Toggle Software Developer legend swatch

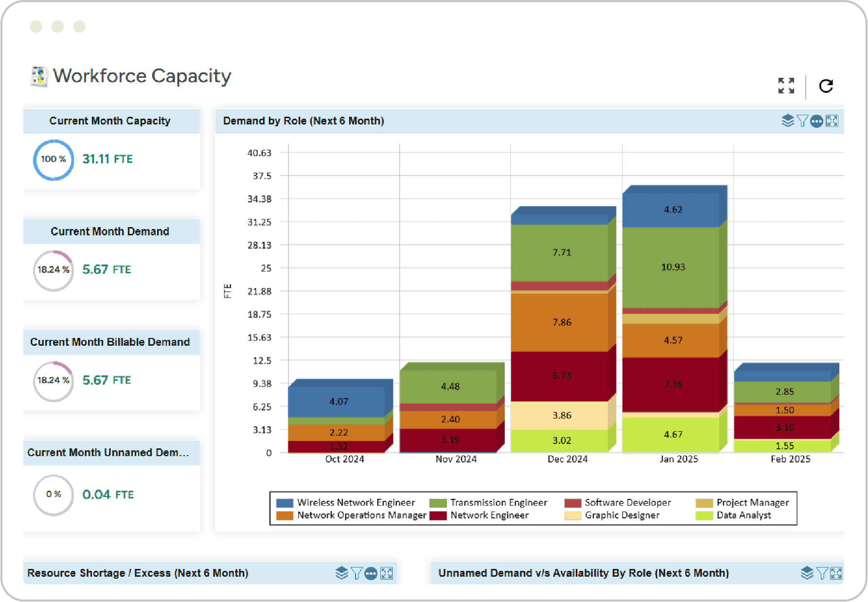[573, 503]
